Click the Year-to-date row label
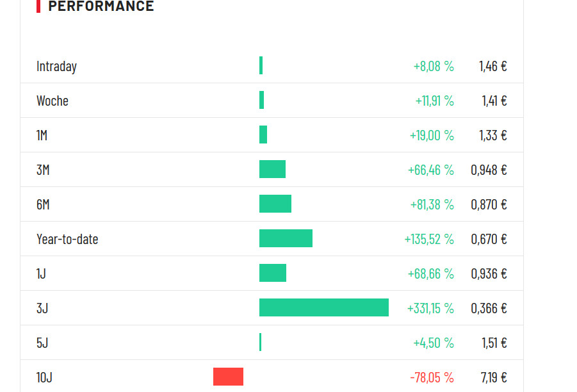 click(x=67, y=240)
